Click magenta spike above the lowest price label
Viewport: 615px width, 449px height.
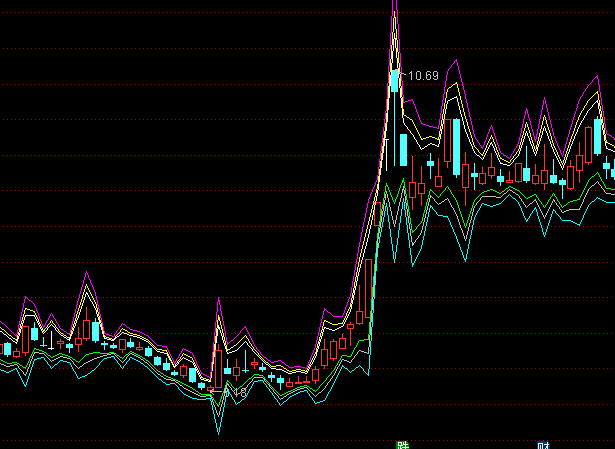(217, 299)
